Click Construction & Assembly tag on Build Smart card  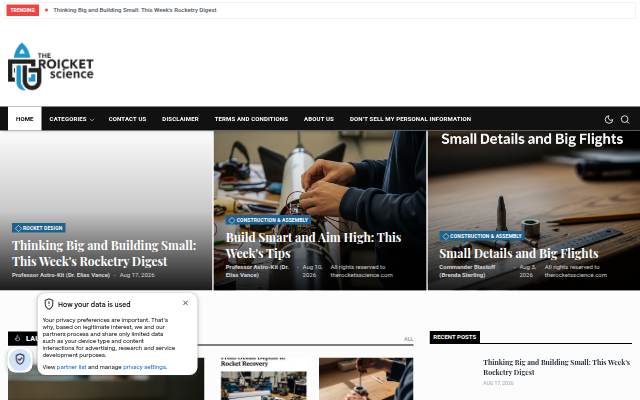(269, 220)
